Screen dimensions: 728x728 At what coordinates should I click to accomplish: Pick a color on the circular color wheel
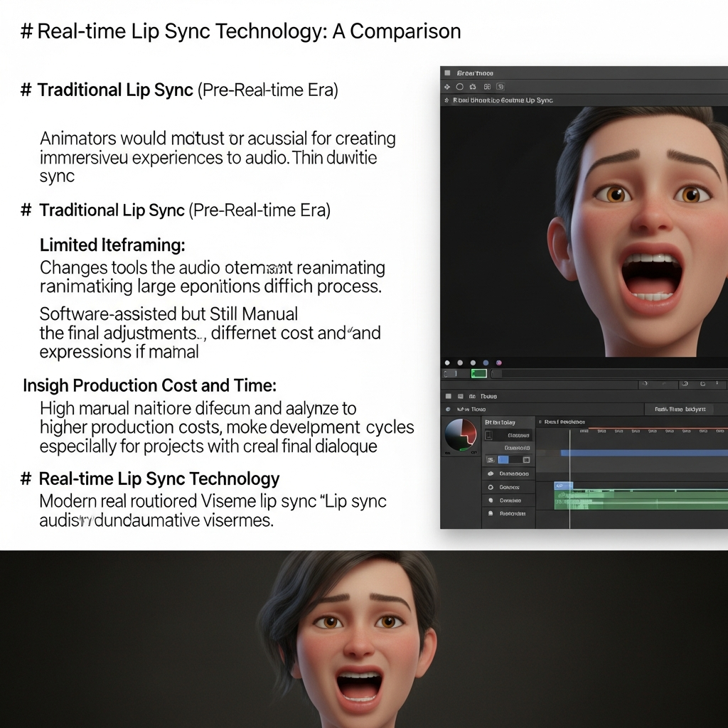point(460,434)
